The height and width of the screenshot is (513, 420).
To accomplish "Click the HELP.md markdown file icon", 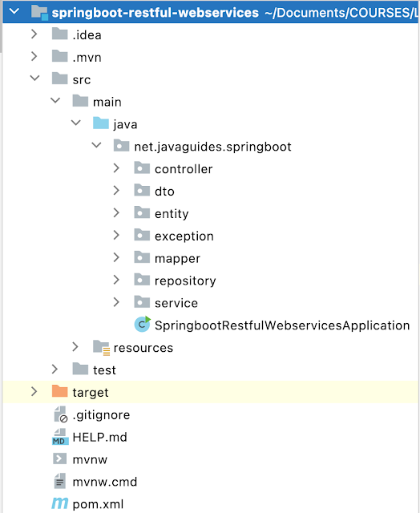I will pyautogui.click(x=60, y=437).
